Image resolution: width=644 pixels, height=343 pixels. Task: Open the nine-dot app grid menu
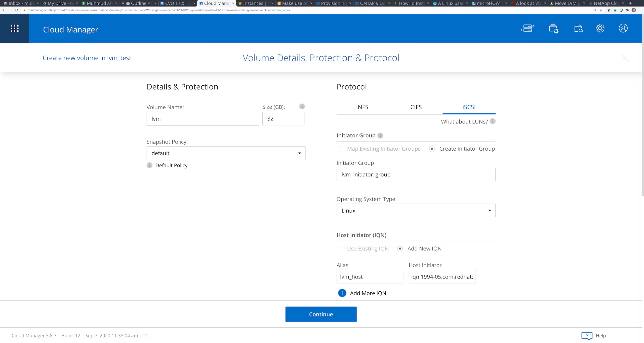point(14,28)
